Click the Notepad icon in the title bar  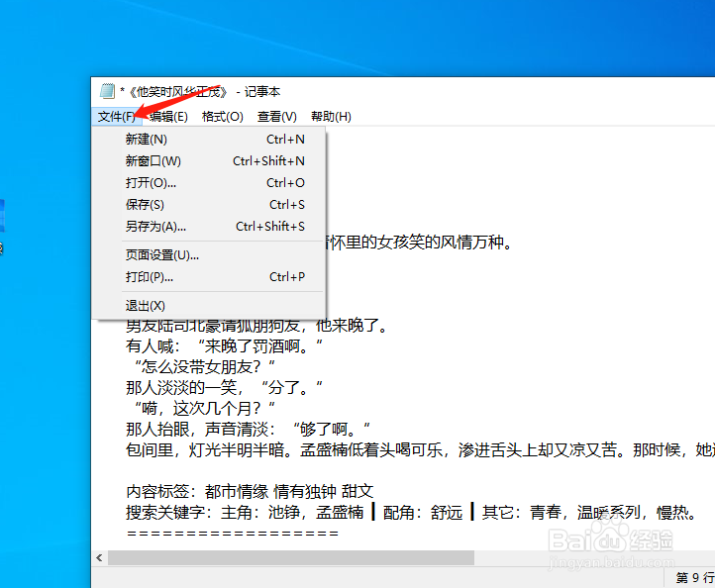coord(107,91)
